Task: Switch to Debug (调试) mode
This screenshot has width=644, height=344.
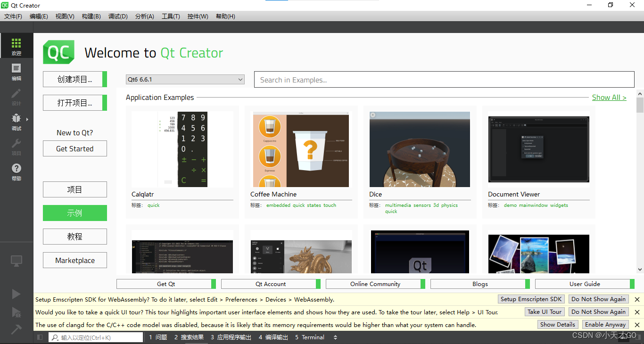Action: coord(17,122)
